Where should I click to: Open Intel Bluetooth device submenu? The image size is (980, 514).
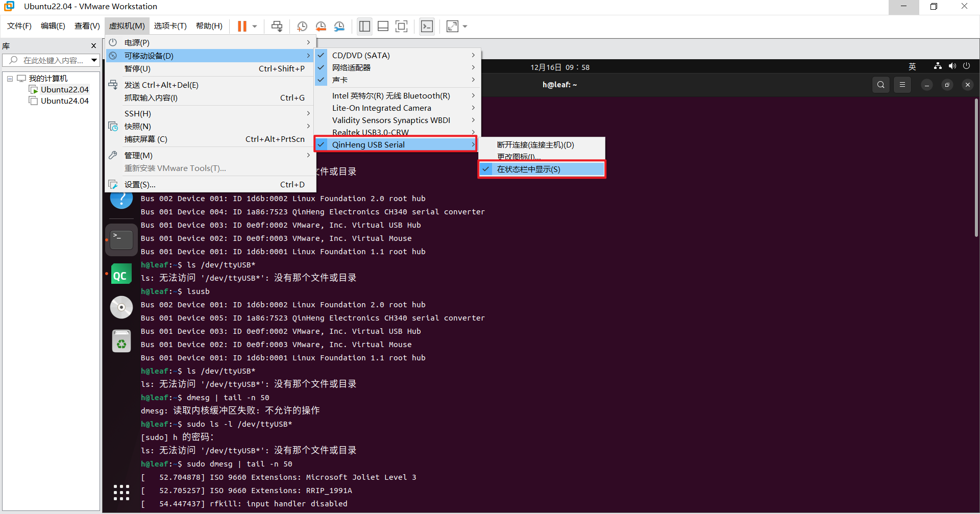click(397, 95)
